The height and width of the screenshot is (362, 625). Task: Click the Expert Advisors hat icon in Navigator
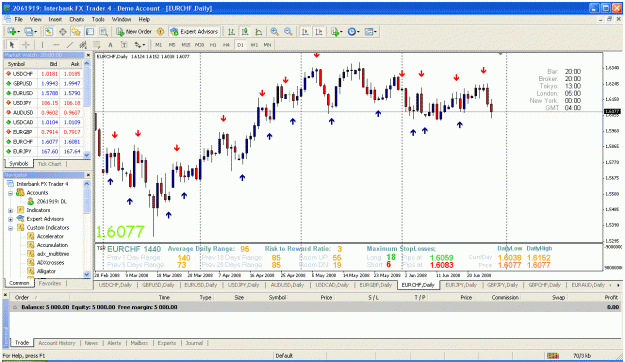pos(20,218)
